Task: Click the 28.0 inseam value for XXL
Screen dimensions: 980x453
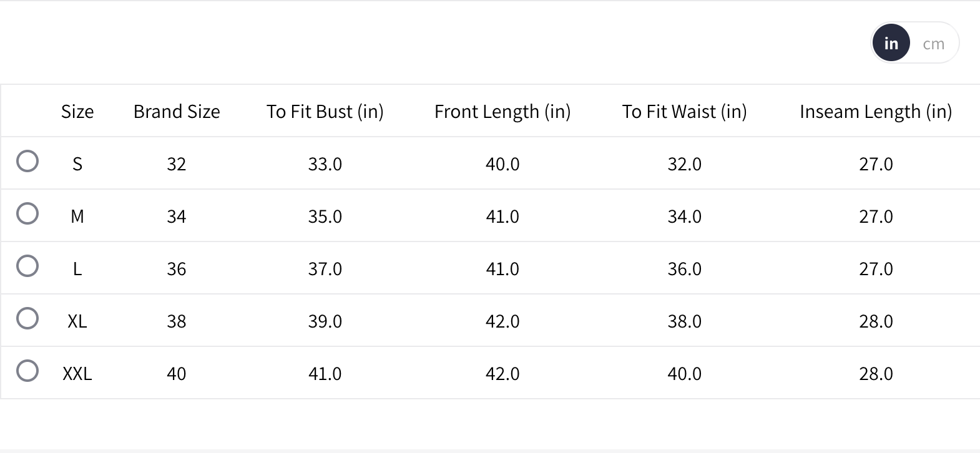Action: (876, 374)
